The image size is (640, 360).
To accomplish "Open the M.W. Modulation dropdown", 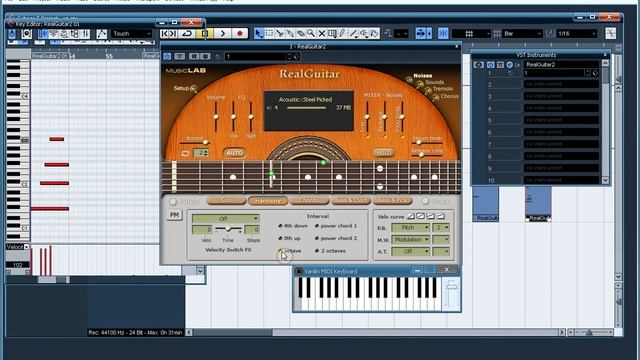I will pos(410,240).
